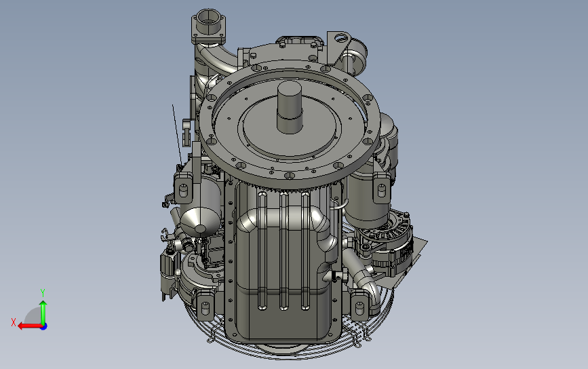The height and width of the screenshot is (369, 588).
Task: Select the square exhaust pipe flange at top
Action: click(208, 26)
